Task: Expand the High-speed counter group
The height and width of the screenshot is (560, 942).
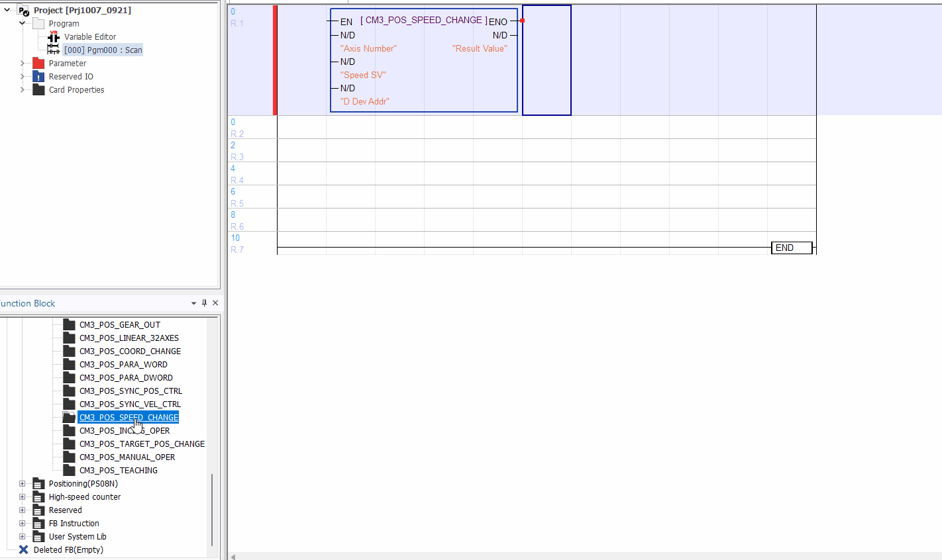Action: (22, 497)
